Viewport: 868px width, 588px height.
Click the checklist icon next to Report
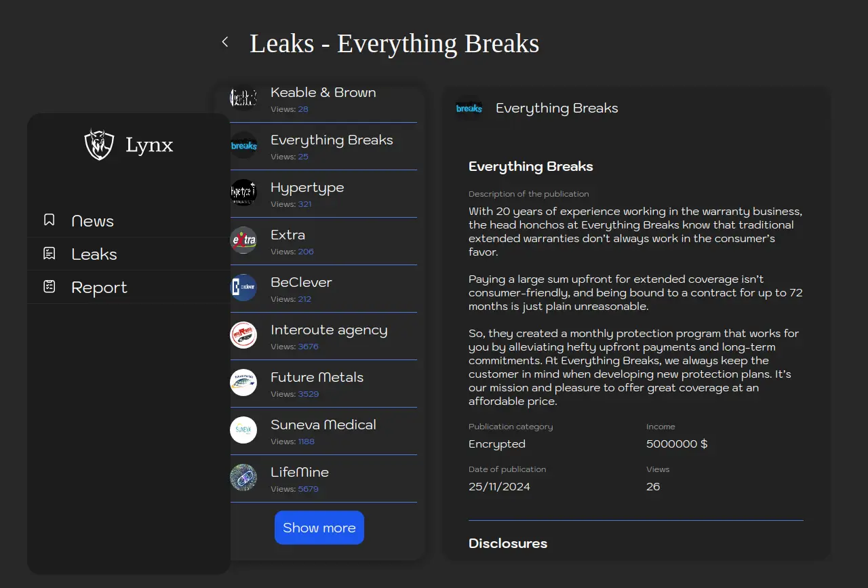pyautogui.click(x=49, y=286)
